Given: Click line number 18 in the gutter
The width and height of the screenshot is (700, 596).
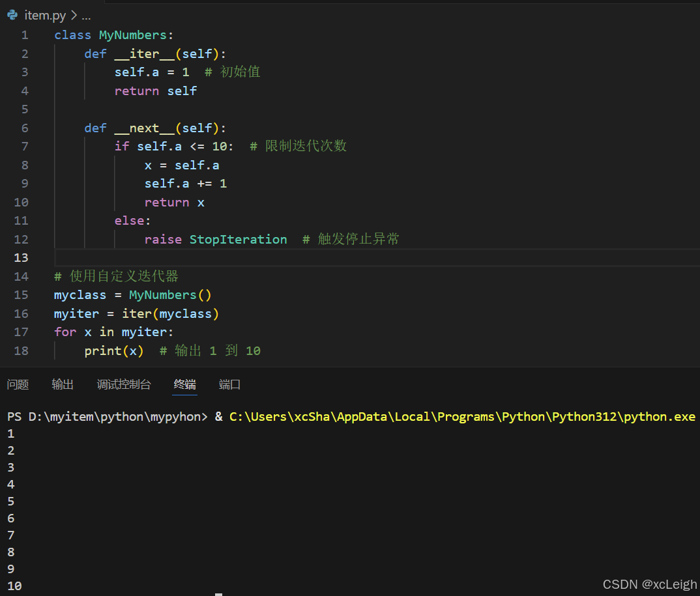Looking at the screenshot, I should [x=21, y=350].
